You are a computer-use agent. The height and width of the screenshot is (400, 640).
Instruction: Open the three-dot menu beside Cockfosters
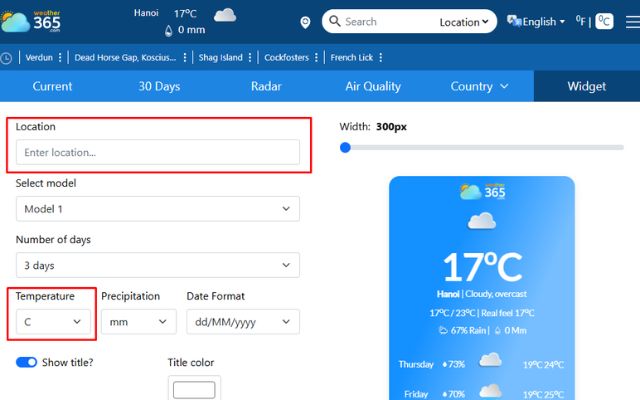(316, 57)
